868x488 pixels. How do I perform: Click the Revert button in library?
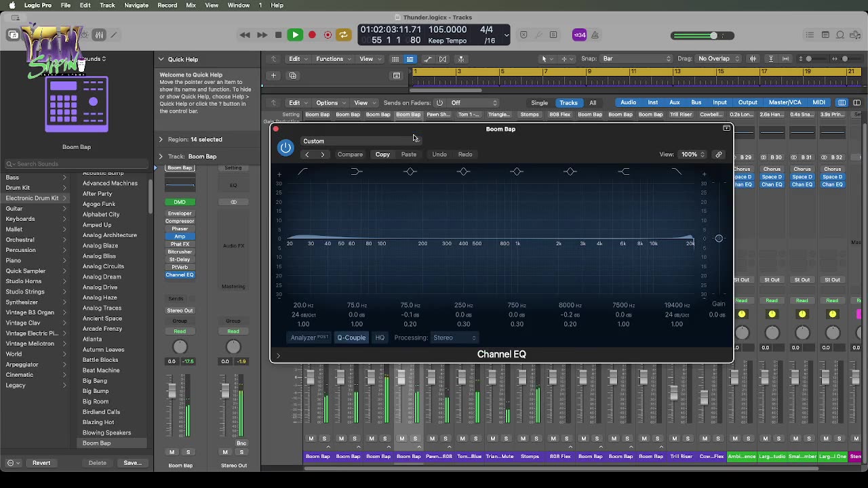coord(41,463)
